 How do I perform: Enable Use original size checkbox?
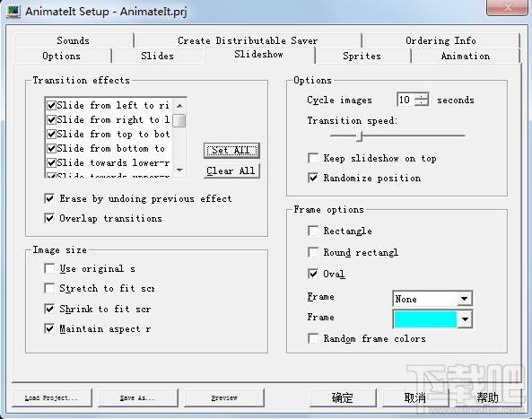pyautogui.click(x=49, y=268)
